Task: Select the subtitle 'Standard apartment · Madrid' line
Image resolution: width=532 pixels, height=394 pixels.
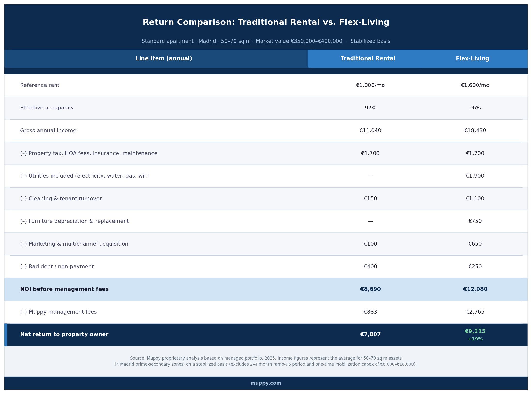Action: click(266, 41)
